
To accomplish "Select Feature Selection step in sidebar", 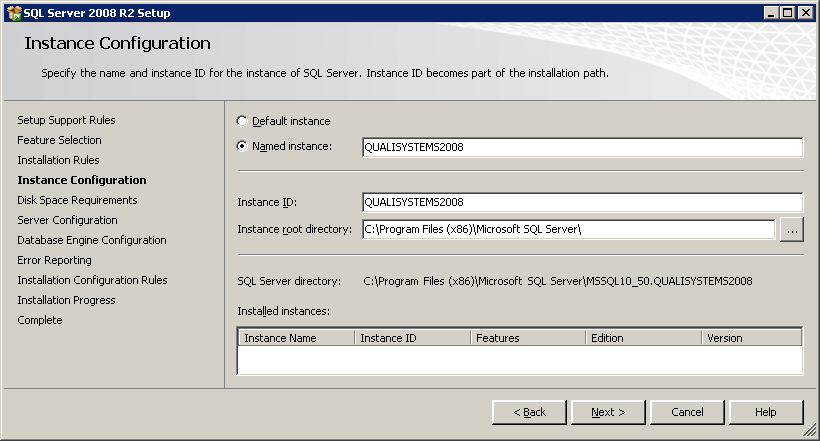I will [x=59, y=140].
